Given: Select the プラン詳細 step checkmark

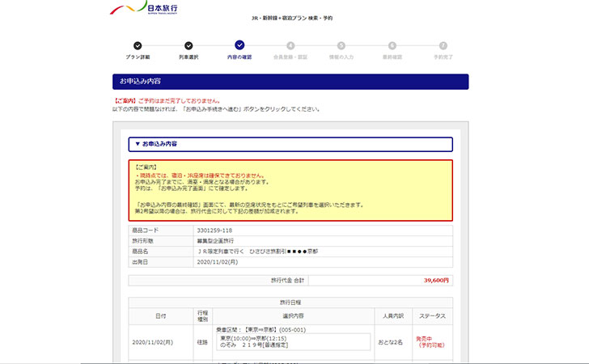Looking at the screenshot, I should click(138, 46).
